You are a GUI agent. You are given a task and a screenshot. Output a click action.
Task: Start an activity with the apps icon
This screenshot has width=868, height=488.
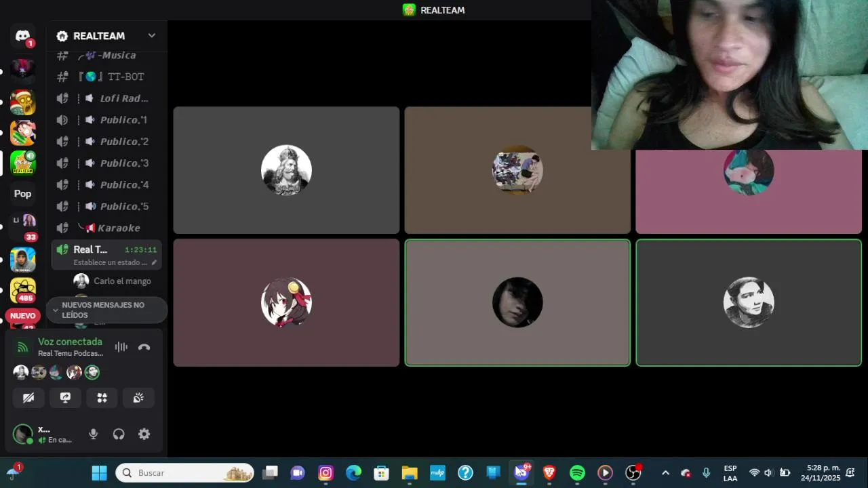tap(102, 398)
